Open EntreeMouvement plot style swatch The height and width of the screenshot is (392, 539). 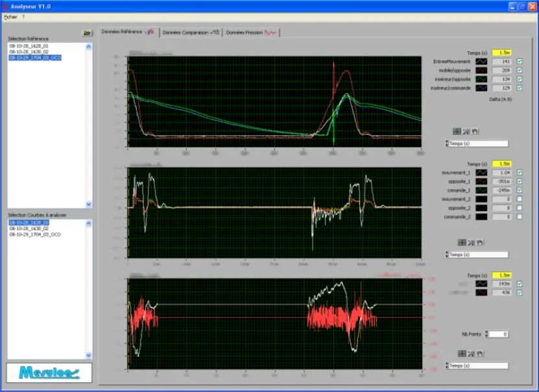tap(481, 62)
